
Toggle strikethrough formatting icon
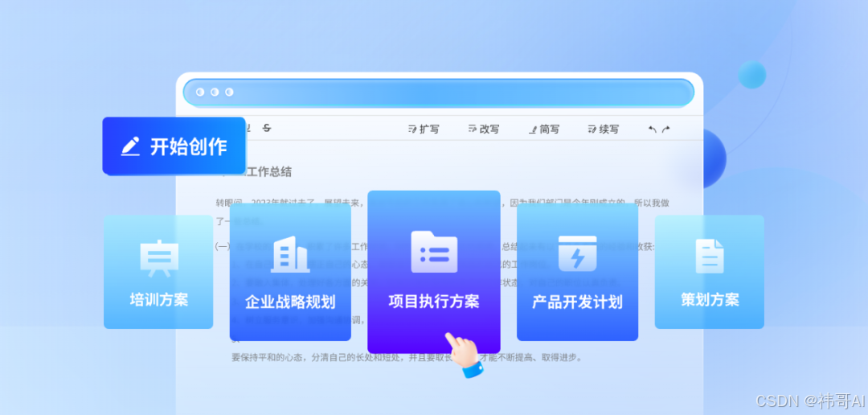pos(267,129)
